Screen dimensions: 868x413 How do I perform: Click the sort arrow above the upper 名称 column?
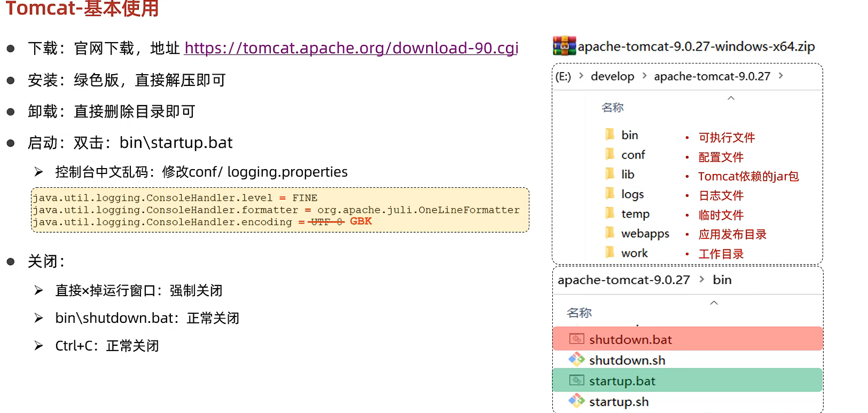pos(731,98)
